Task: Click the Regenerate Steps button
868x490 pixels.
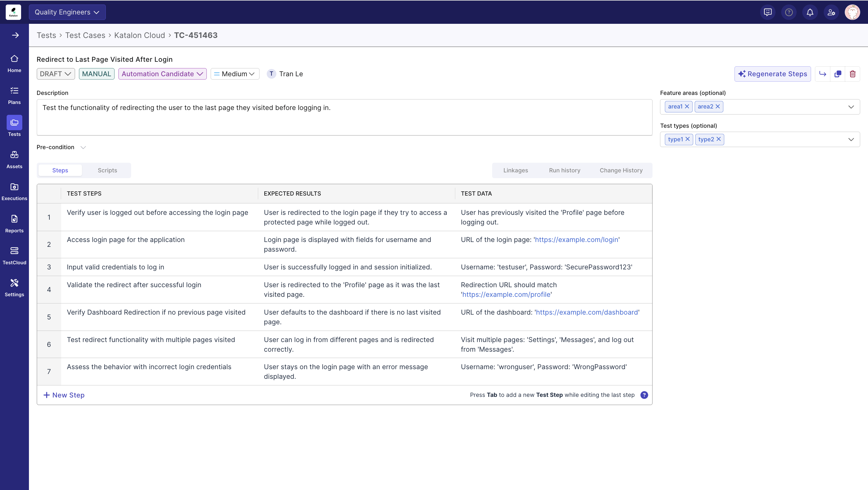Action: coord(772,74)
